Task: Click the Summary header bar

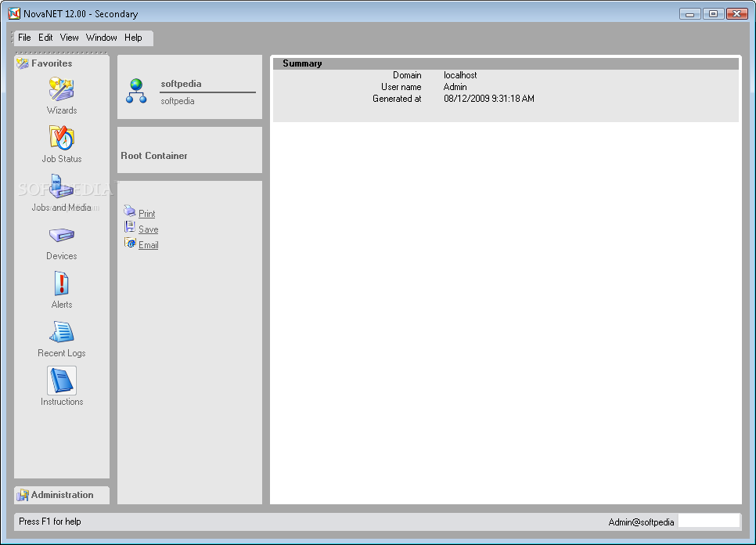Action: point(506,63)
